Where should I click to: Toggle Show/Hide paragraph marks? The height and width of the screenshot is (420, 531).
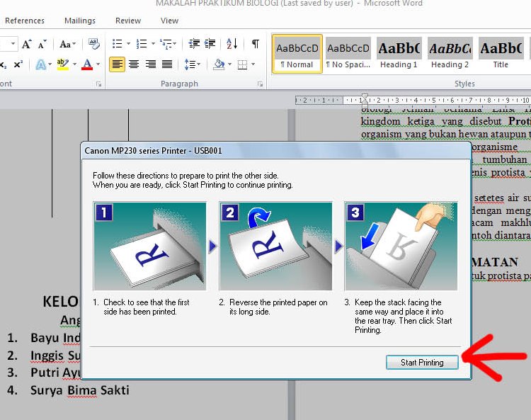click(x=256, y=44)
